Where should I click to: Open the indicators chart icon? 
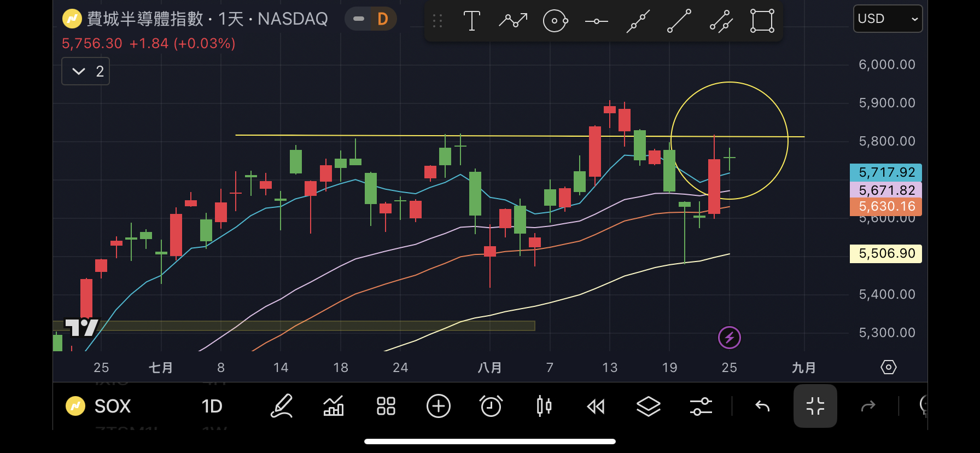coord(334,406)
